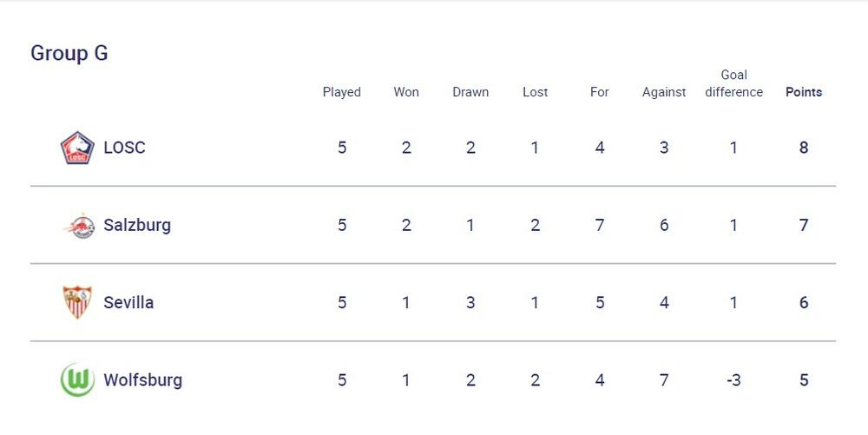Click the LOSC club crest icon
The width and height of the screenshot is (868, 435).
click(x=77, y=148)
